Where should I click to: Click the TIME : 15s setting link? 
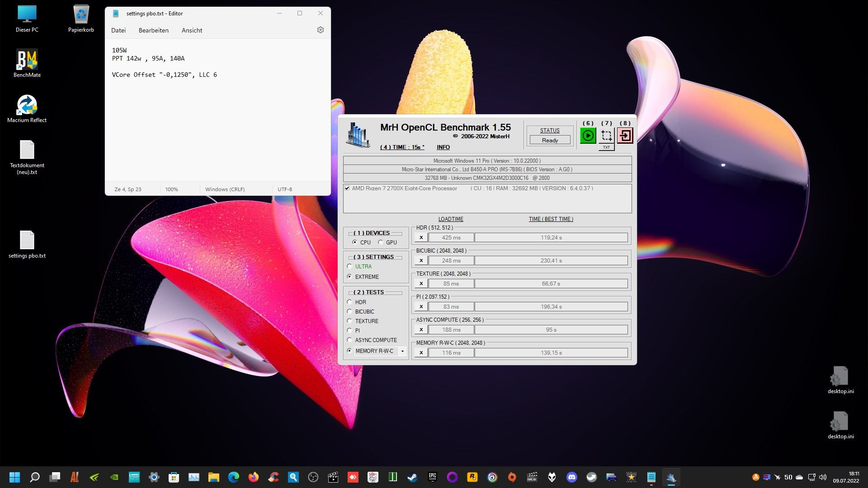coord(402,147)
